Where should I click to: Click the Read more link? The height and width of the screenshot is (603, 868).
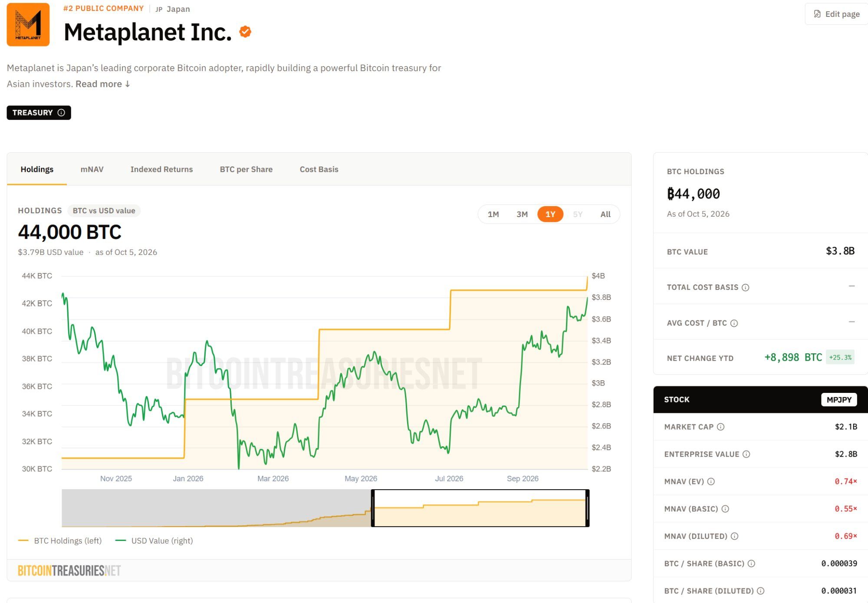[103, 84]
